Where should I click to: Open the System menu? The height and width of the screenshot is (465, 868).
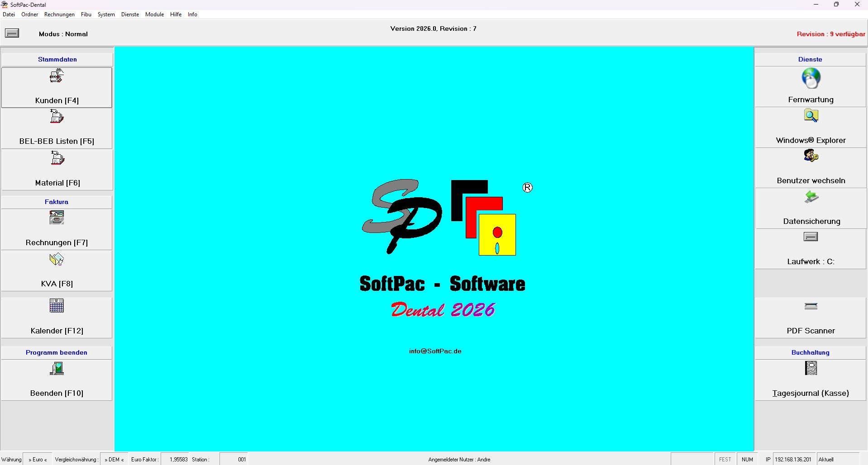pos(106,14)
